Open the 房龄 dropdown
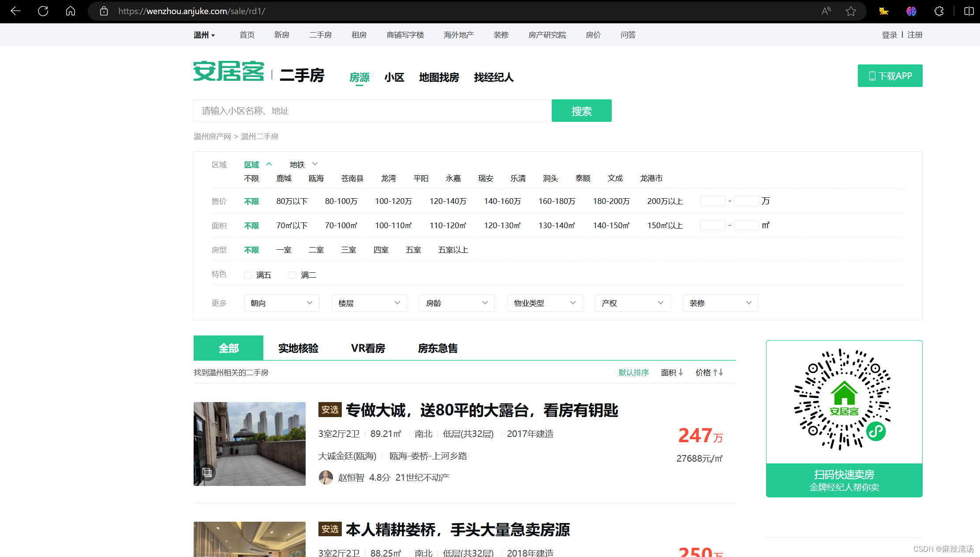Screen dimensions: 980x557 tap(457, 303)
